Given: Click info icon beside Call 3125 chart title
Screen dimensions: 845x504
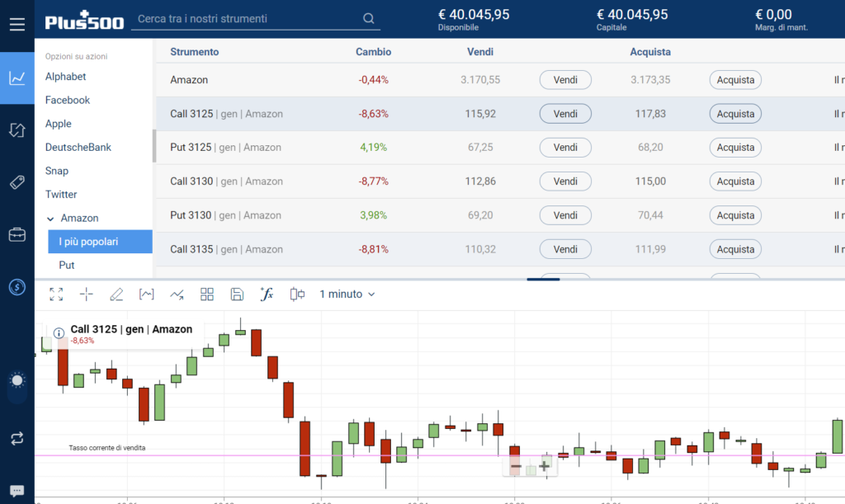Looking at the screenshot, I should click(59, 332).
